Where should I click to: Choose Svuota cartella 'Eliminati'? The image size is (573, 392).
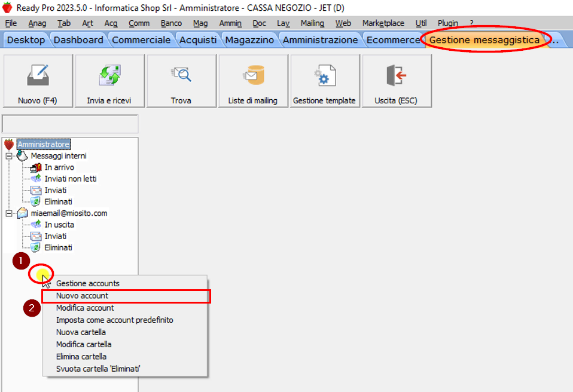pyautogui.click(x=126, y=369)
